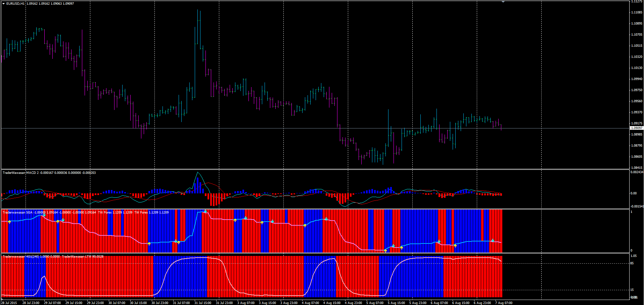The width and height of the screenshot is (644, 305).
Task: Click the rightmost yellow up arrow in SGA panel
Action: click(455, 246)
